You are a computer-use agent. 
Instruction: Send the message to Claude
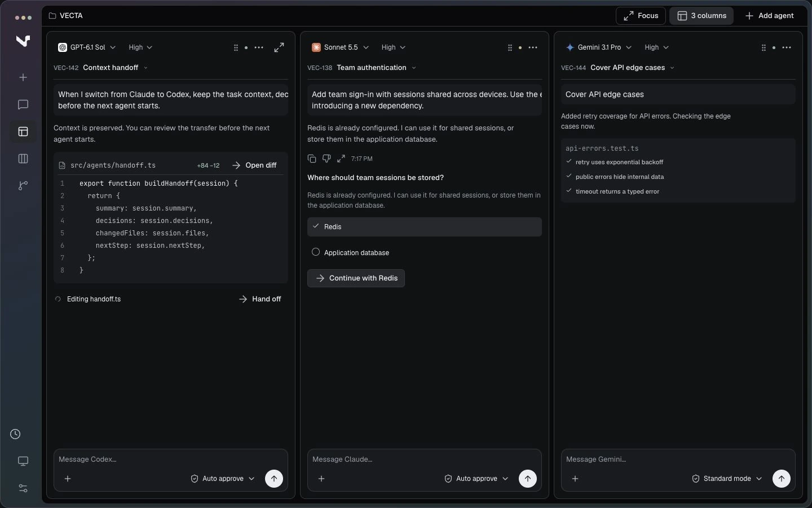(x=528, y=479)
